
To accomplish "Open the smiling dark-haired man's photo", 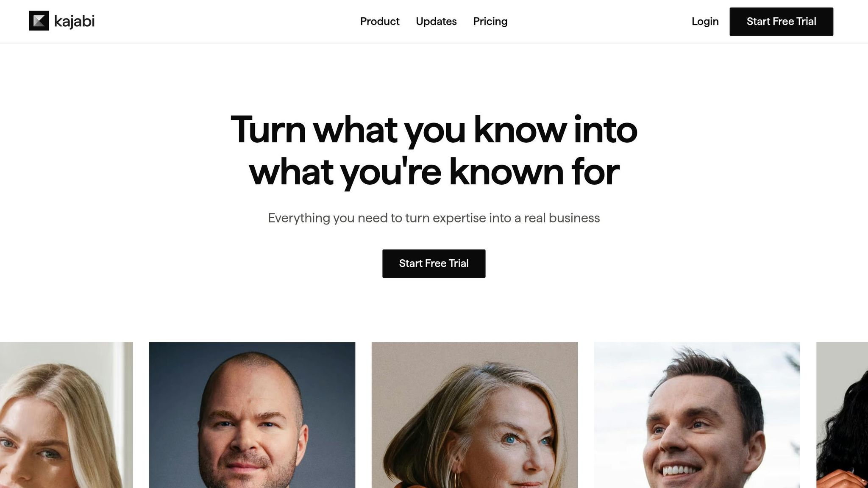I will 697,415.
